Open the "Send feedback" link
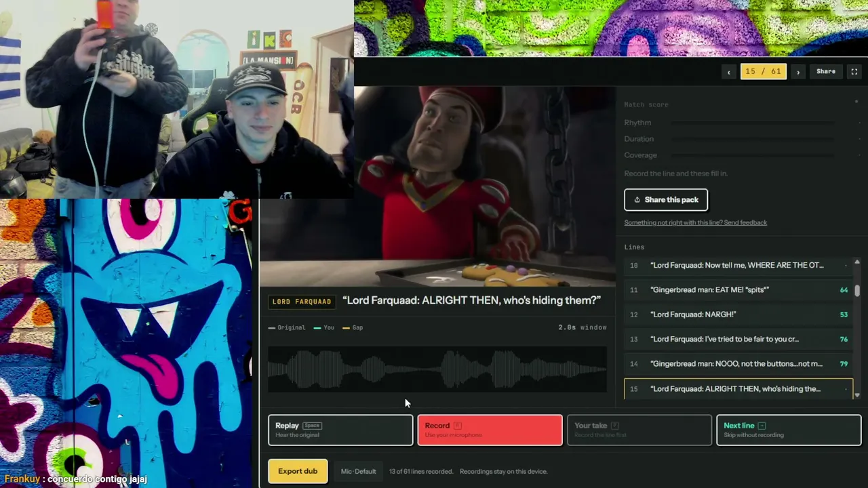Image resolution: width=868 pixels, height=488 pixels. [x=696, y=222]
